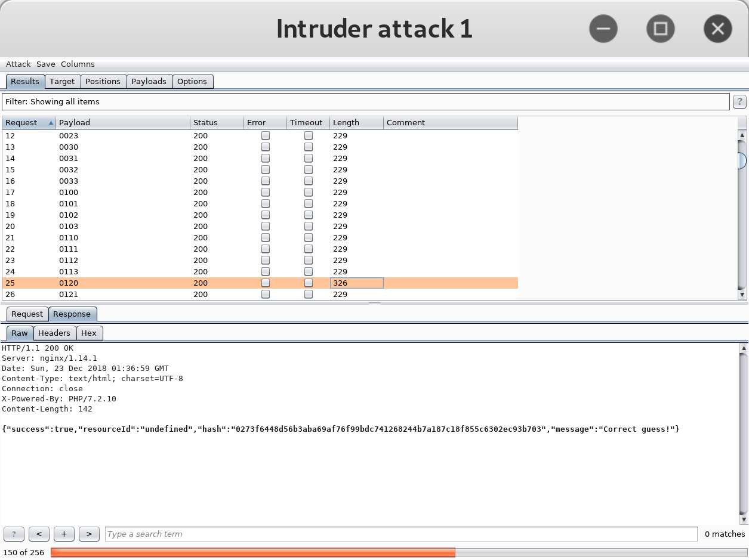
Task: Open the Headers response tab
Action: point(54,333)
